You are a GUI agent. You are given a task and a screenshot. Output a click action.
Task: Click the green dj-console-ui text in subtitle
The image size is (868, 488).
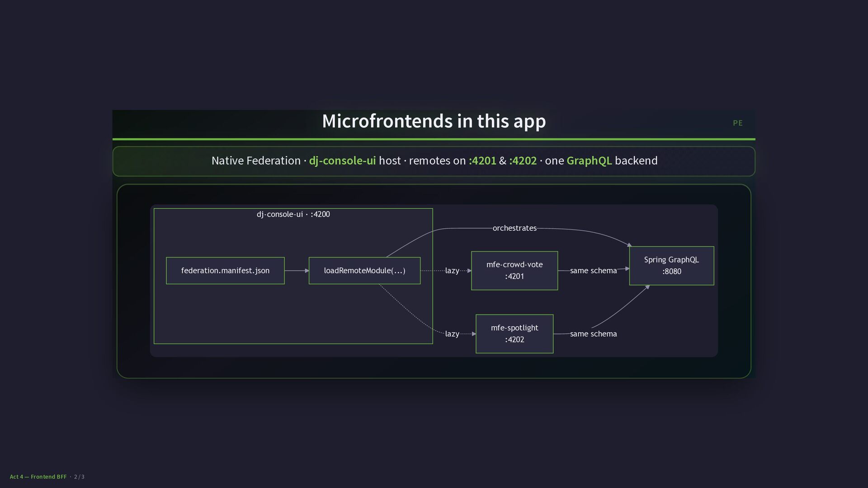342,161
